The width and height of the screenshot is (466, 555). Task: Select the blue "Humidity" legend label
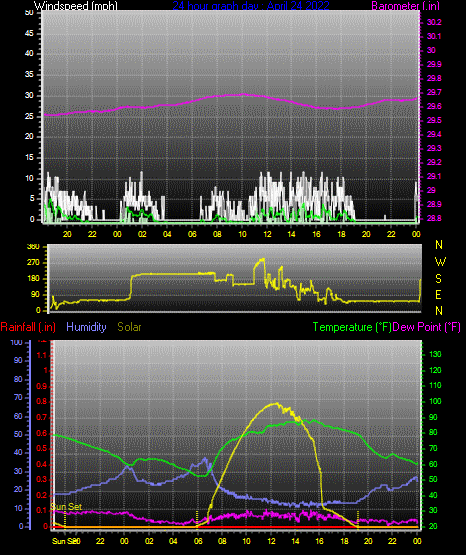pyautogui.click(x=86, y=327)
